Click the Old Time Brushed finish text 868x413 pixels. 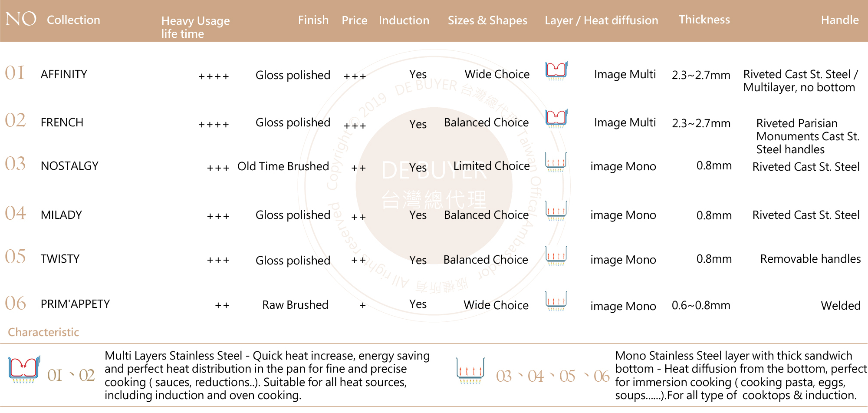(x=283, y=166)
